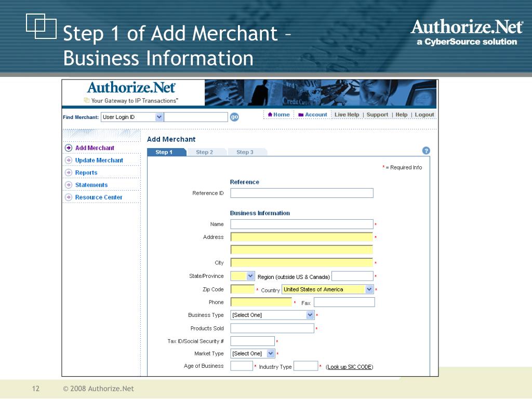532x399 pixels.
Task: Focus the Find Merchant search field
Action: coord(195,117)
